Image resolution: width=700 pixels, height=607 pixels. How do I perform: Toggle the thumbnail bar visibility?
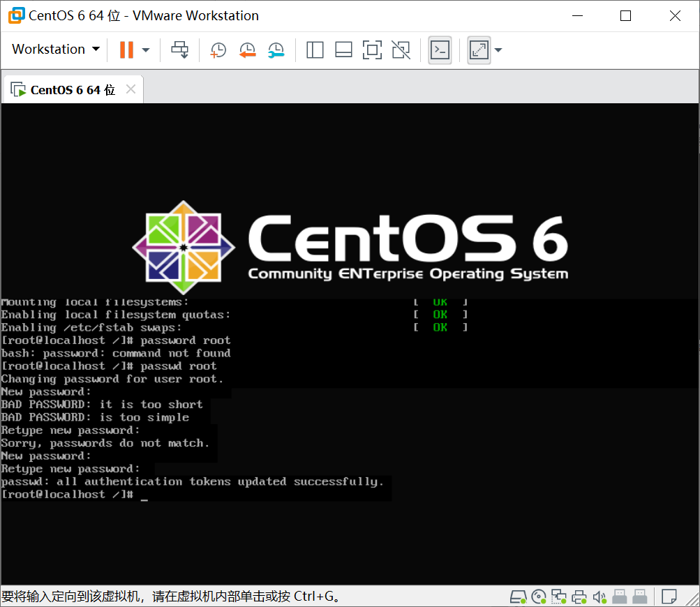[343, 50]
